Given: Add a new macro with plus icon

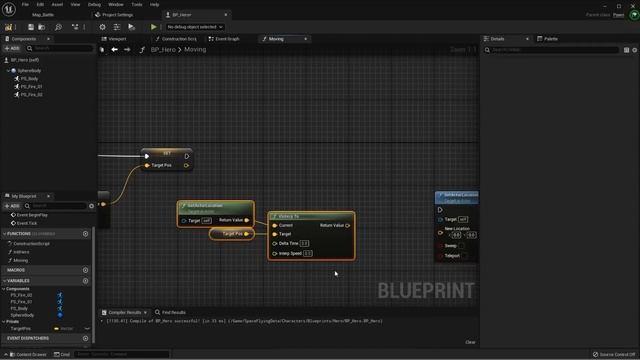Looking at the screenshot, I should pos(85,270).
